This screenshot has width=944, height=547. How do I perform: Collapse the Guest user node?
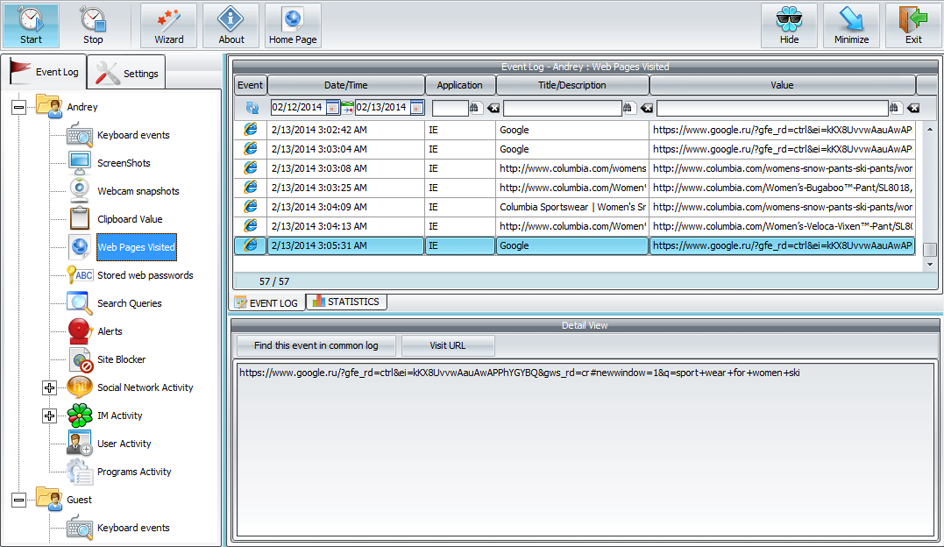pyautogui.click(x=19, y=500)
